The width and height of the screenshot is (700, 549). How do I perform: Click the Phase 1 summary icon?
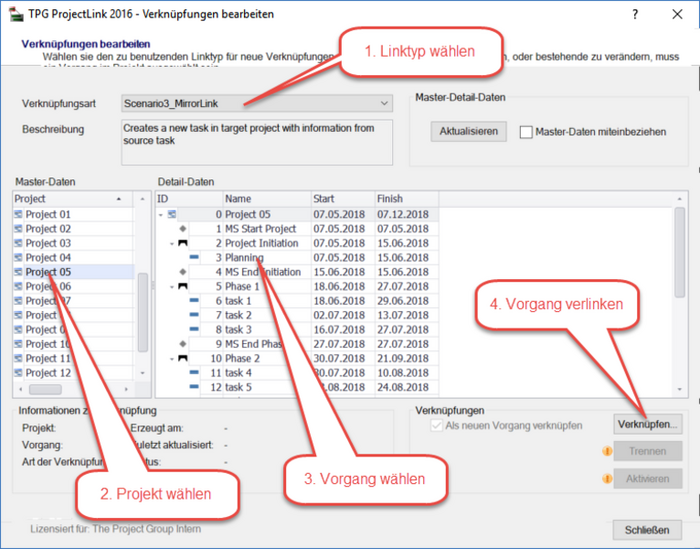(x=183, y=286)
